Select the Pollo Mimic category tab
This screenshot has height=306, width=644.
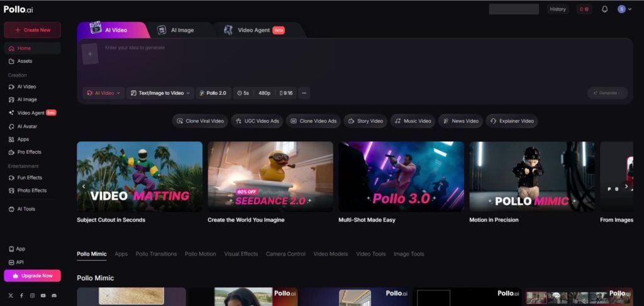(92, 254)
